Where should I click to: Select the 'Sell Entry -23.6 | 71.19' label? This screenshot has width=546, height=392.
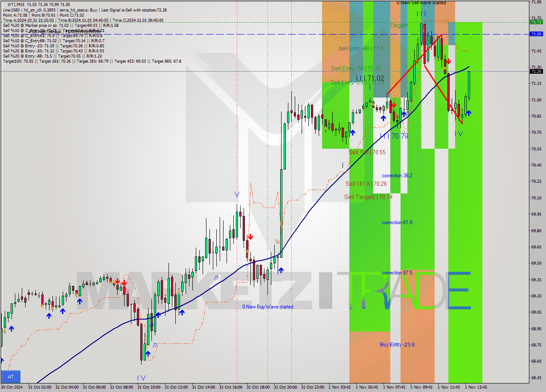357,82
